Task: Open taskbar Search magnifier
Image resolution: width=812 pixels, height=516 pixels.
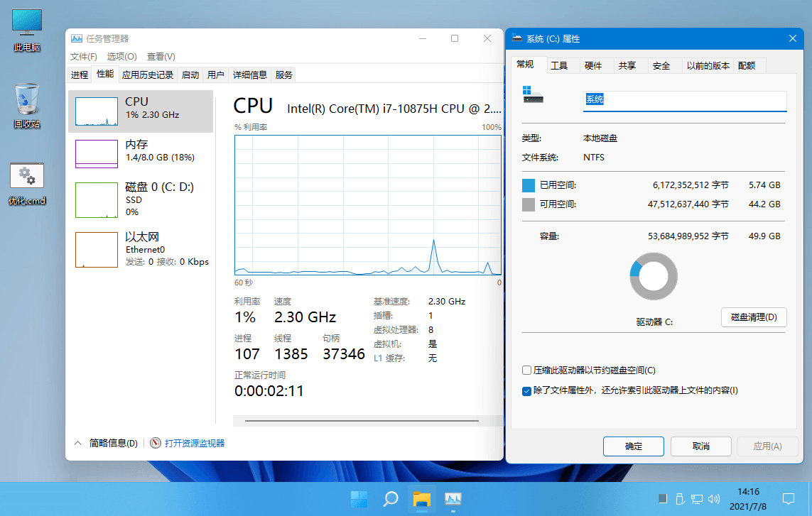Action: tap(391, 499)
